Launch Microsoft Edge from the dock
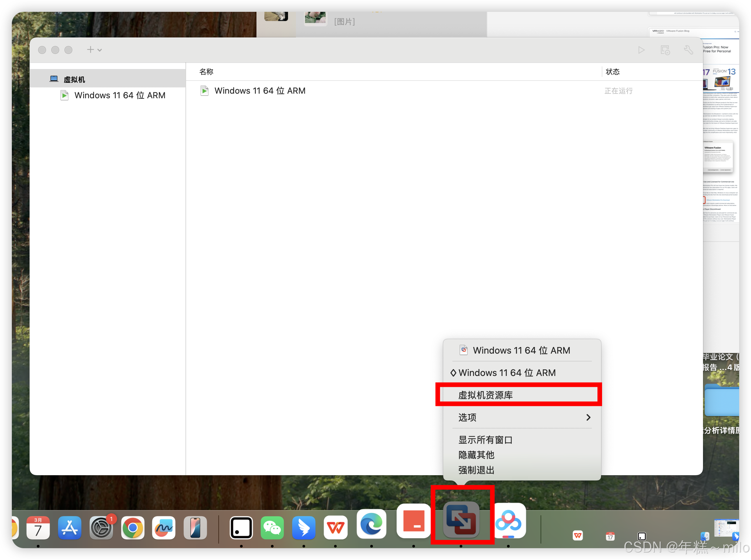 point(372,524)
